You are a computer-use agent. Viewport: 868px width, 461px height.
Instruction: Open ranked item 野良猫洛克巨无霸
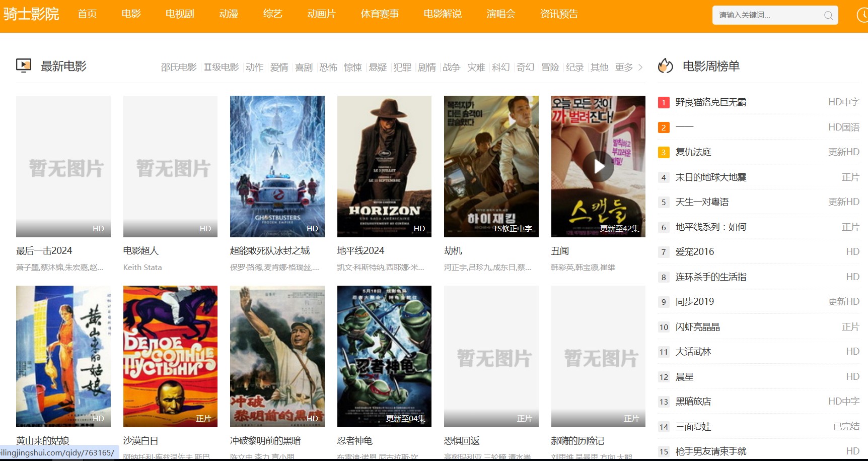710,102
